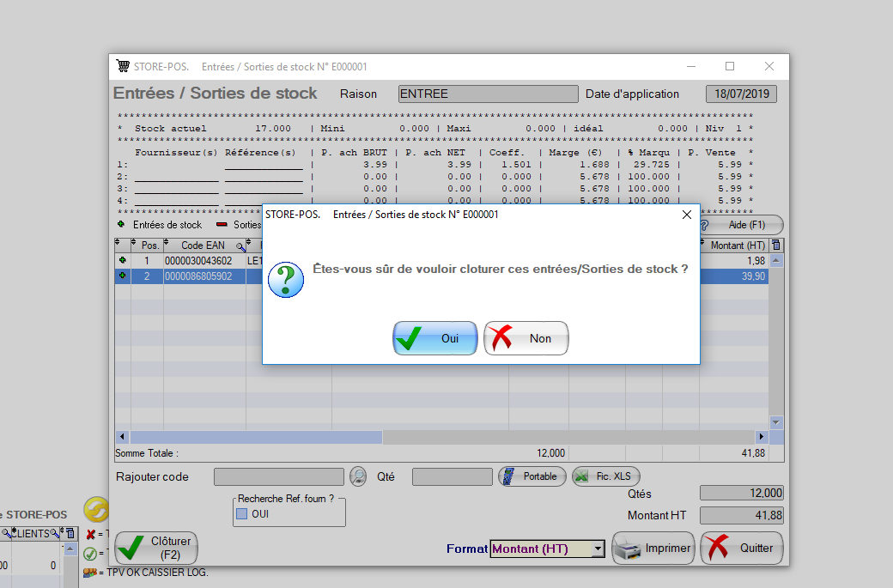Tick the OUI checkbox for Recherche Ref. fourn
This screenshot has height=588, width=893.
point(241,513)
